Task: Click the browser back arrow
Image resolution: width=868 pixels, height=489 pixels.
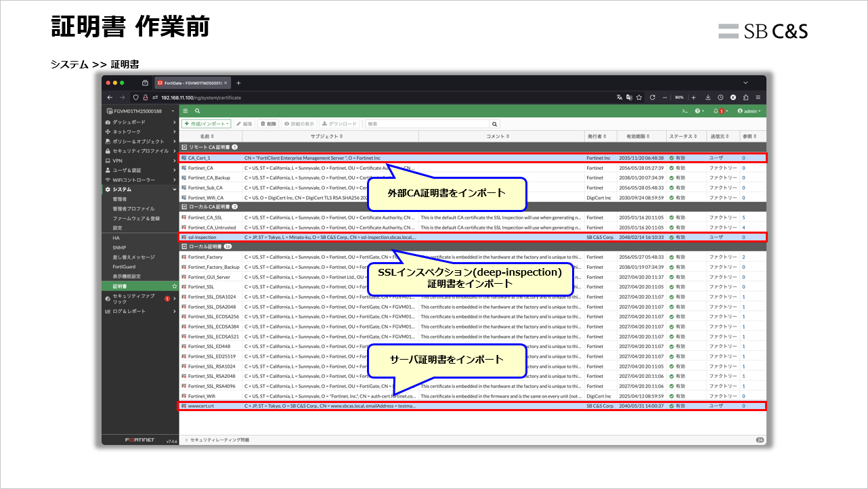Action: [110, 98]
